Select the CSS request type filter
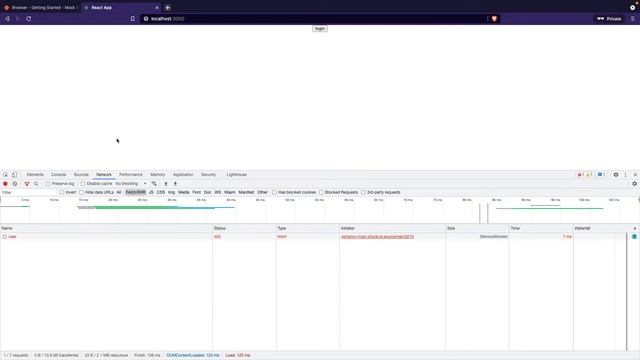 point(161,192)
